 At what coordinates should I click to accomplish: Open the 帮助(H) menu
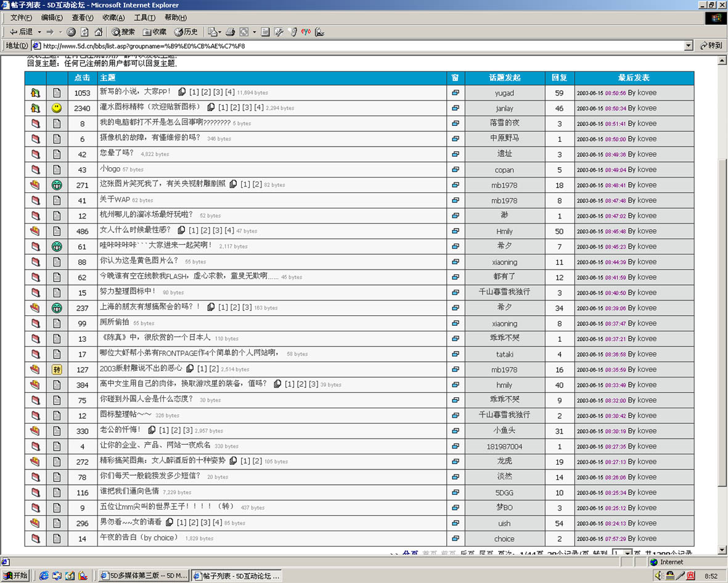tap(176, 18)
